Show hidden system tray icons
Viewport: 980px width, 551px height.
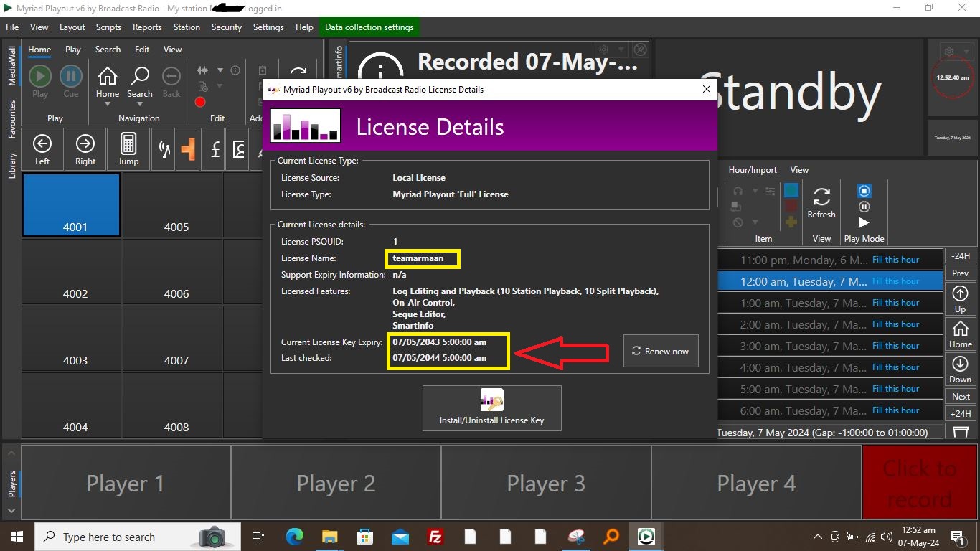pos(818,537)
